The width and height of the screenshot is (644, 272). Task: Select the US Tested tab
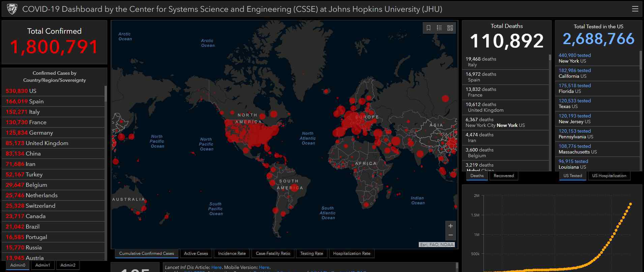click(x=573, y=176)
